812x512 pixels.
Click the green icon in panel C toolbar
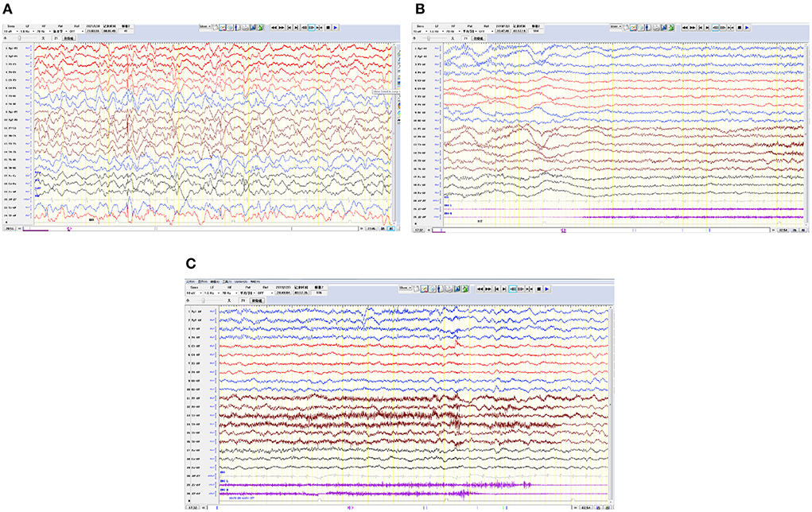[465, 289]
